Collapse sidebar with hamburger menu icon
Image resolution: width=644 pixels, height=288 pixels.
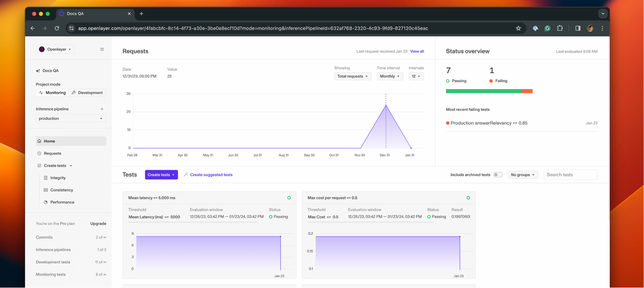coord(102,49)
